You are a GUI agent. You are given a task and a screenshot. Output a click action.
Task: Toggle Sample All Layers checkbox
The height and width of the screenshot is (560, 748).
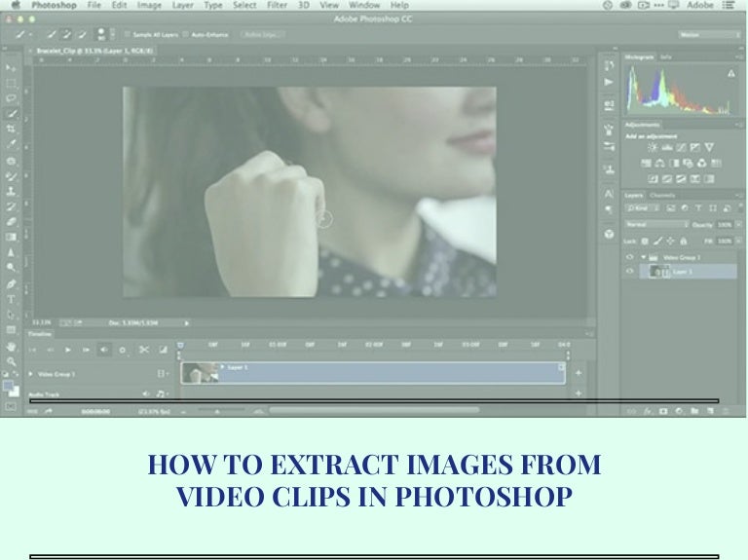point(127,34)
